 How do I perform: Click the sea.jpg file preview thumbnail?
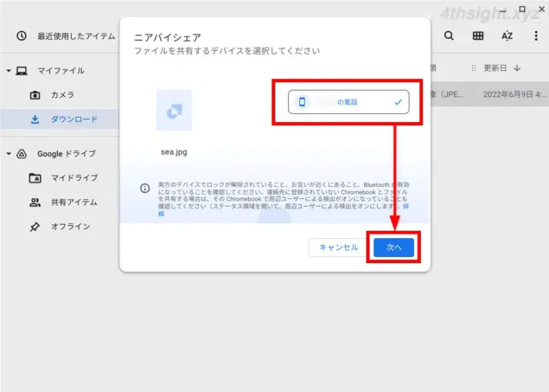[174, 110]
